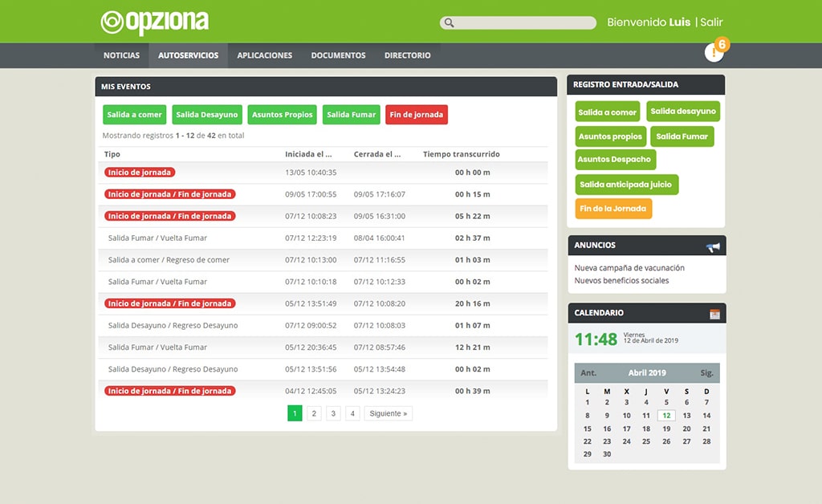The width and height of the screenshot is (822, 504).
Task: Select day 1 in the calendar
Action: coord(587,402)
